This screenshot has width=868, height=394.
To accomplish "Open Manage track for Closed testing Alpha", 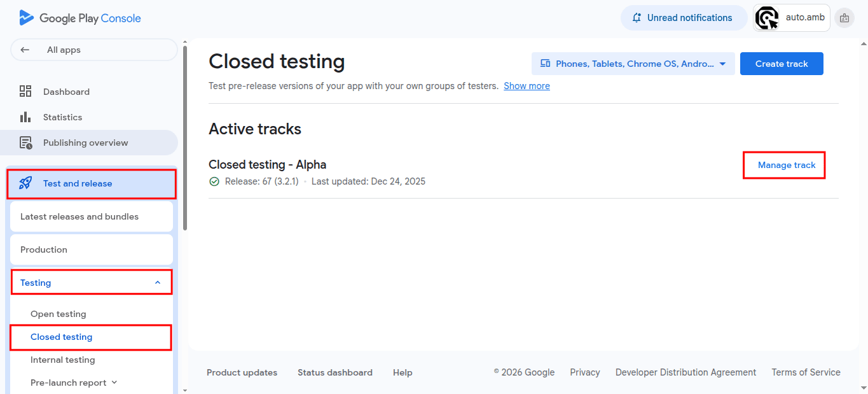I will point(786,165).
